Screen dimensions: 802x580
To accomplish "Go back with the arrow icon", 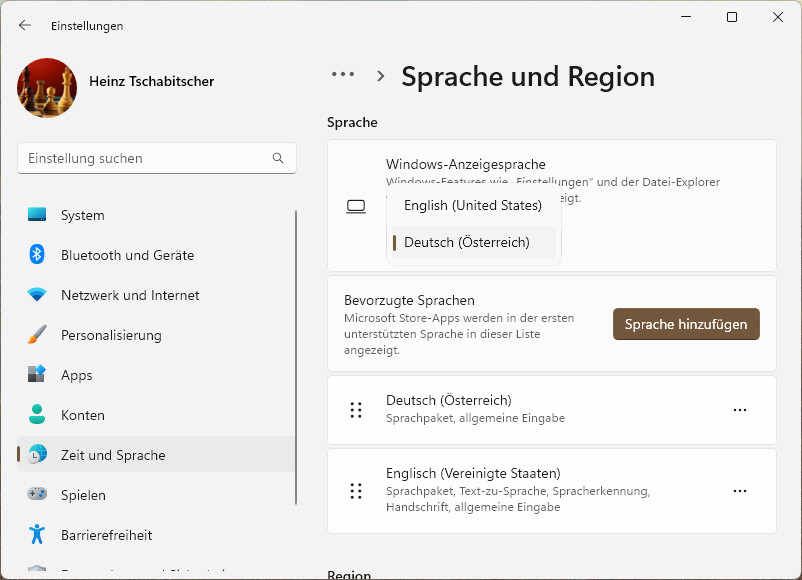I will [25, 26].
